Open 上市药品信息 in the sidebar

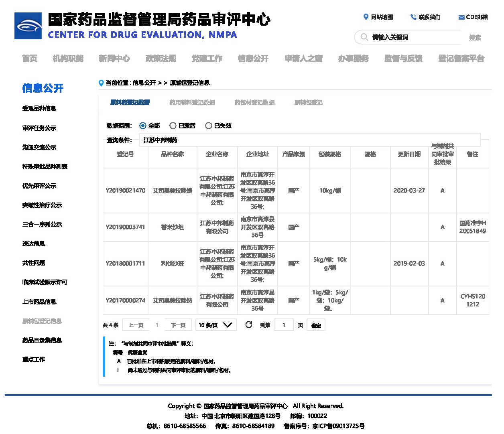click(x=39, y=302)
